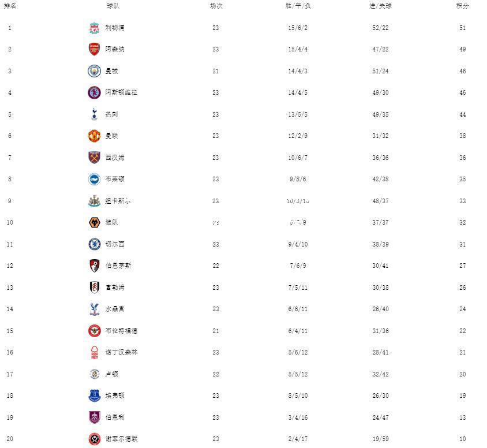Click the 胜/平/负 column header
Screen dimensions: 487x448
(298, 6)
